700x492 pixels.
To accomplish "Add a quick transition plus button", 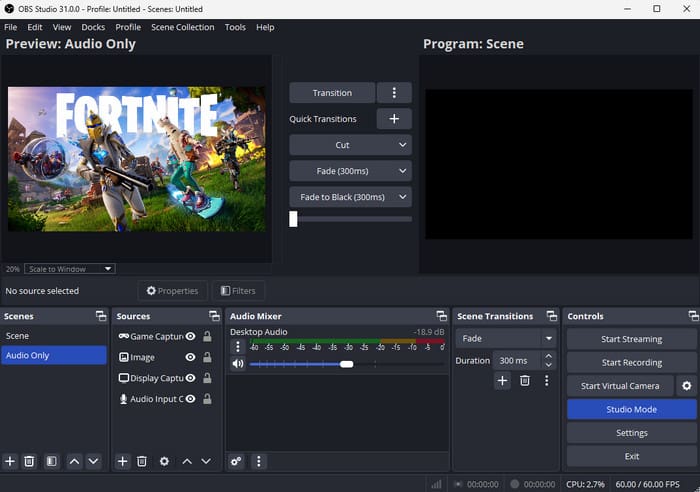I will pos(394,119).
